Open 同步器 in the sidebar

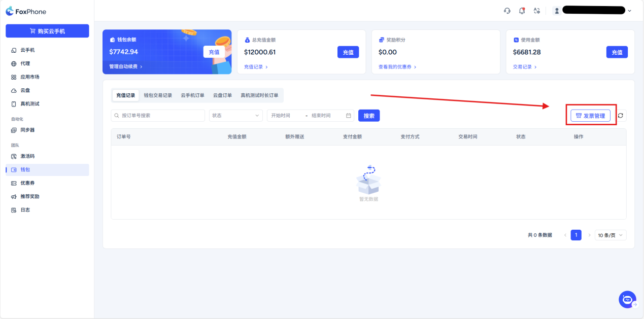tap(27, 130)
